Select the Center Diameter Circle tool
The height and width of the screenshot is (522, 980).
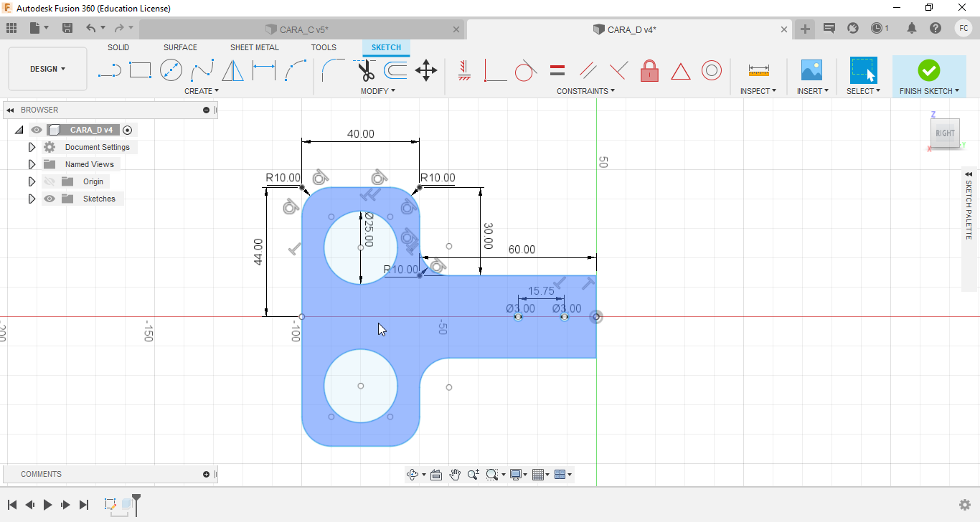(171, 70)
